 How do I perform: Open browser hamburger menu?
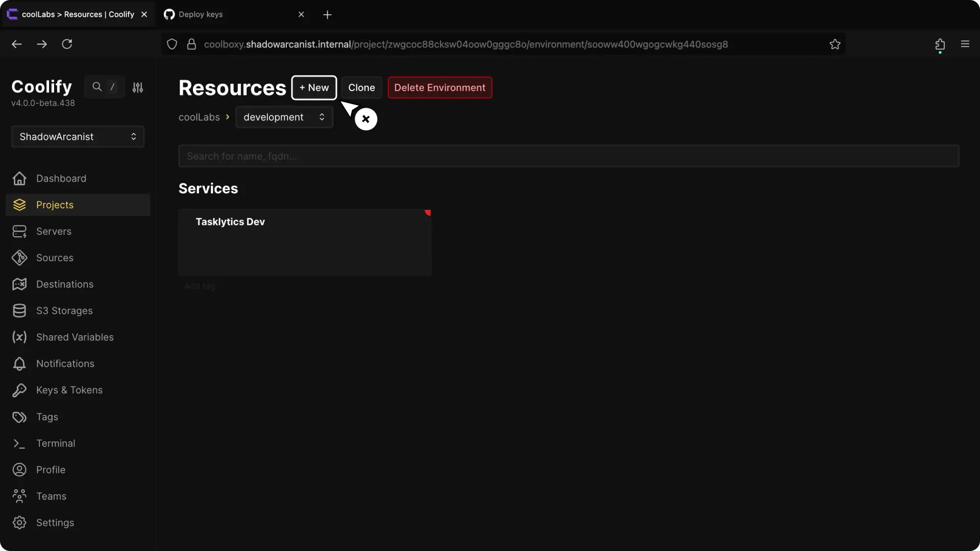[965, 44]
